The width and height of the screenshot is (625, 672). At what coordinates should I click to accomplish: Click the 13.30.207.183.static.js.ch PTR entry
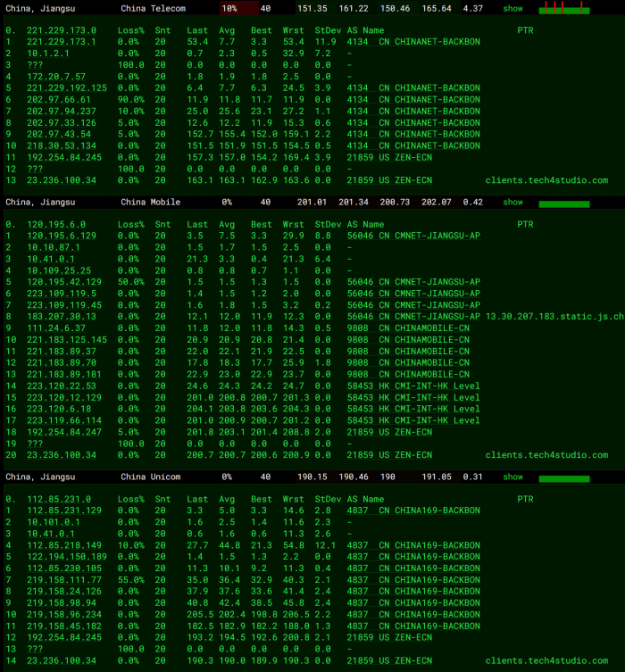click(554, 317)
